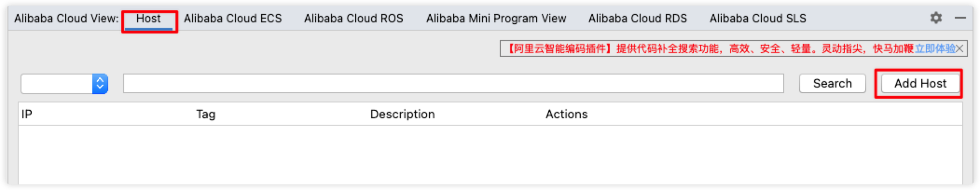Focus the host search text field
Image resolution: width=980 pixels, height=190 pixels.
(x=453, y=84)
